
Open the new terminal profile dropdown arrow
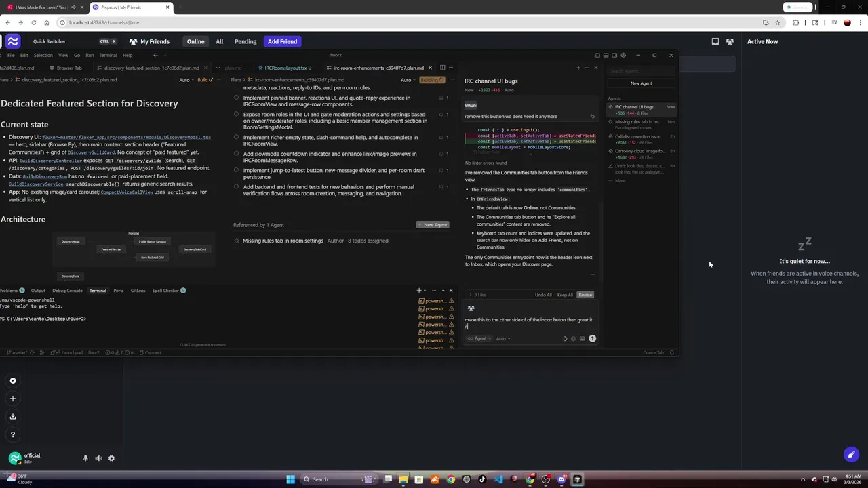[x=425, y=291]
